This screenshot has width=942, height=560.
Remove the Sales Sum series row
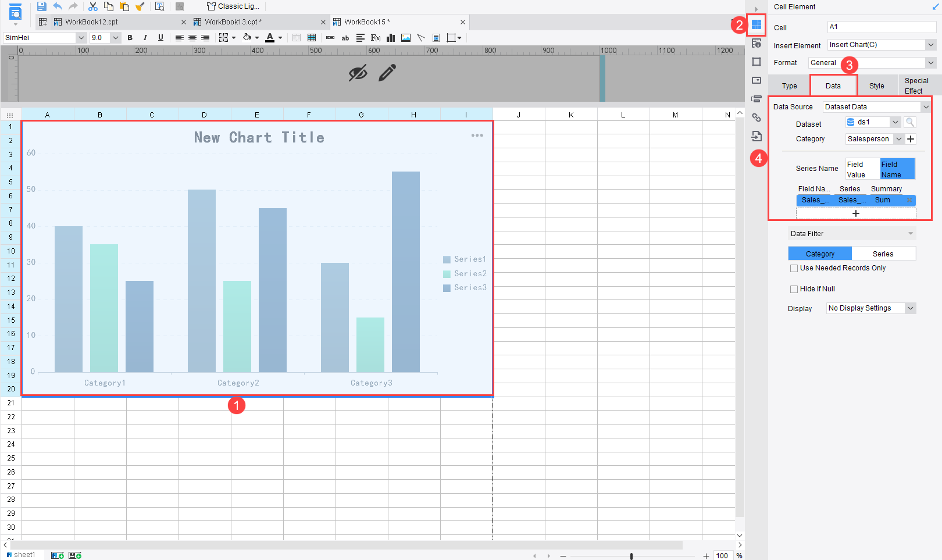click(x=909, y=200)
